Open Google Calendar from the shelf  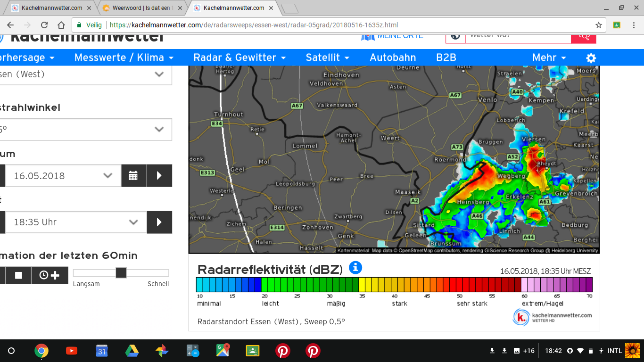click(102, 351)
